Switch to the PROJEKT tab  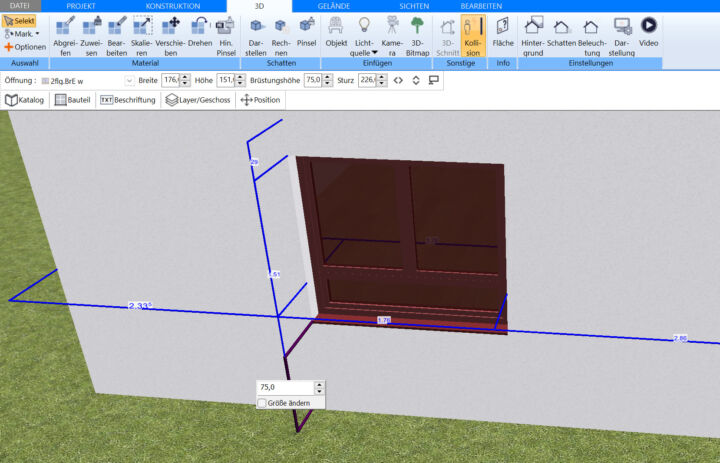(81, 6)
